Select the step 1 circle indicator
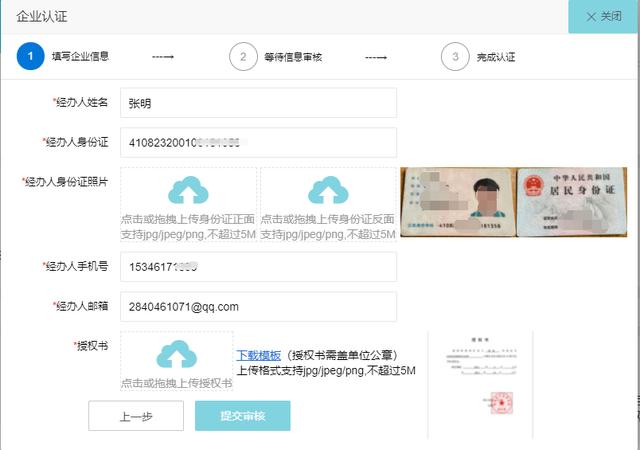Screen dimensions: 640x450 (x=30, y=57)
